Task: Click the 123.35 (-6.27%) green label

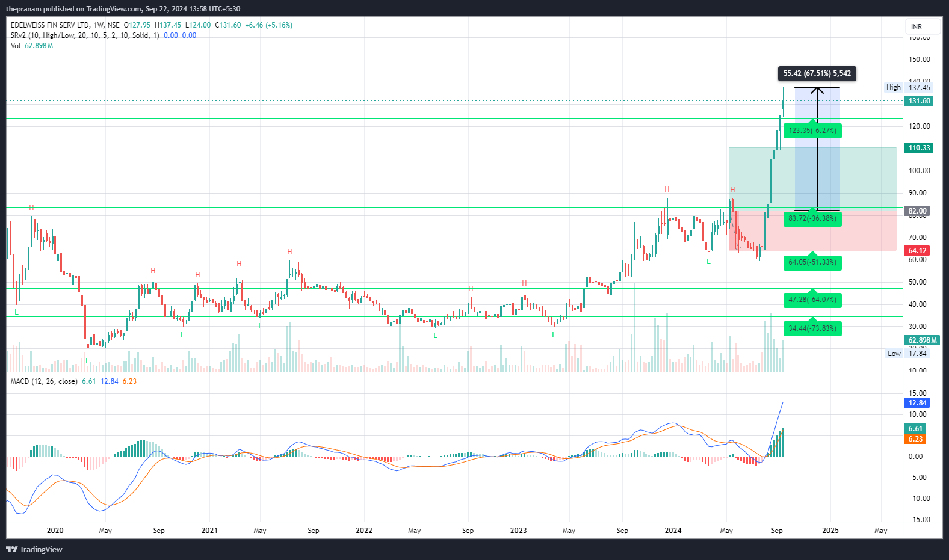Action: 812,131
